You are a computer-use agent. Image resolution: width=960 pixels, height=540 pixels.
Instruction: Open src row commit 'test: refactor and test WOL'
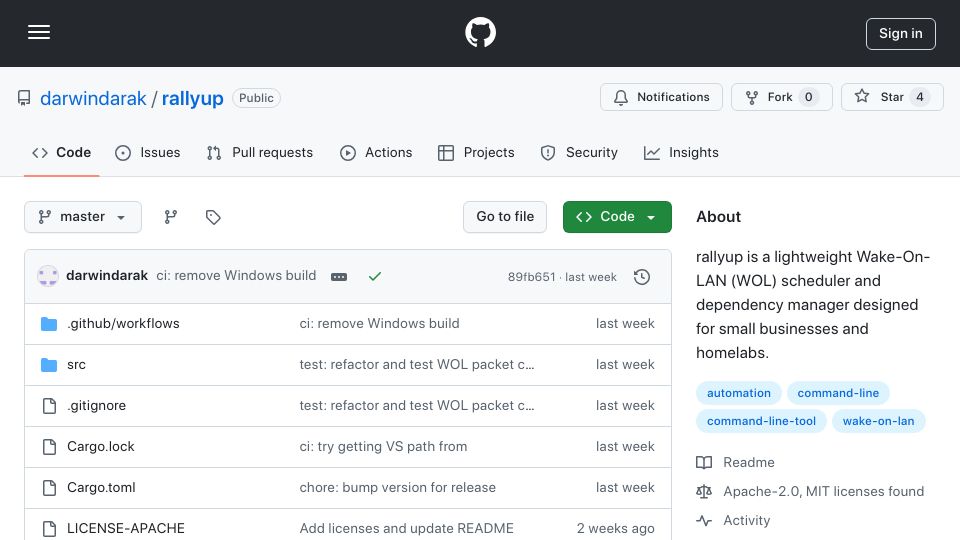pos(416,364)
